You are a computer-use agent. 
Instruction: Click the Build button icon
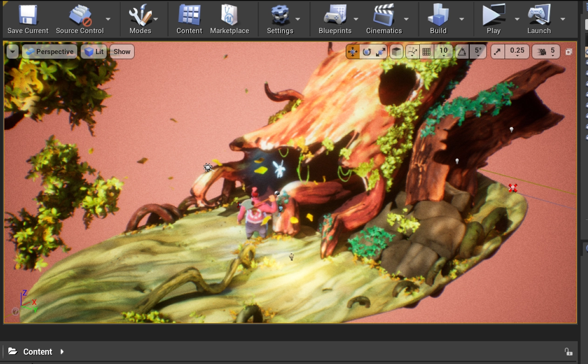pos(438,15)
